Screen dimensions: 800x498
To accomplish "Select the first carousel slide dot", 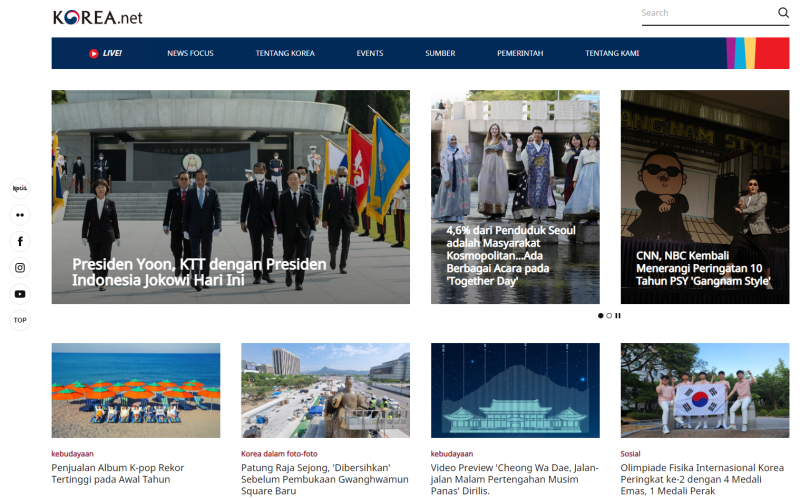I will tap(601, 316).
